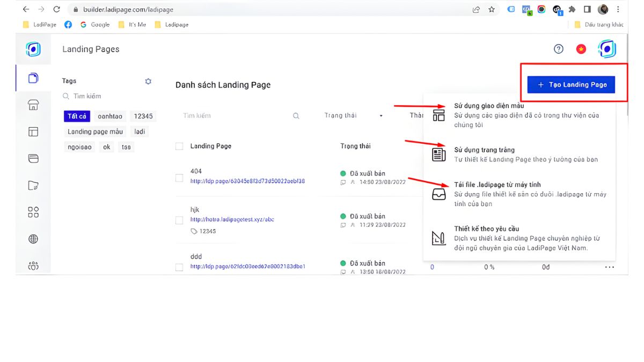Open the Tags settings gear icon
The height and width of the screenshot is (362, 644).
click(x=148, y=82)
